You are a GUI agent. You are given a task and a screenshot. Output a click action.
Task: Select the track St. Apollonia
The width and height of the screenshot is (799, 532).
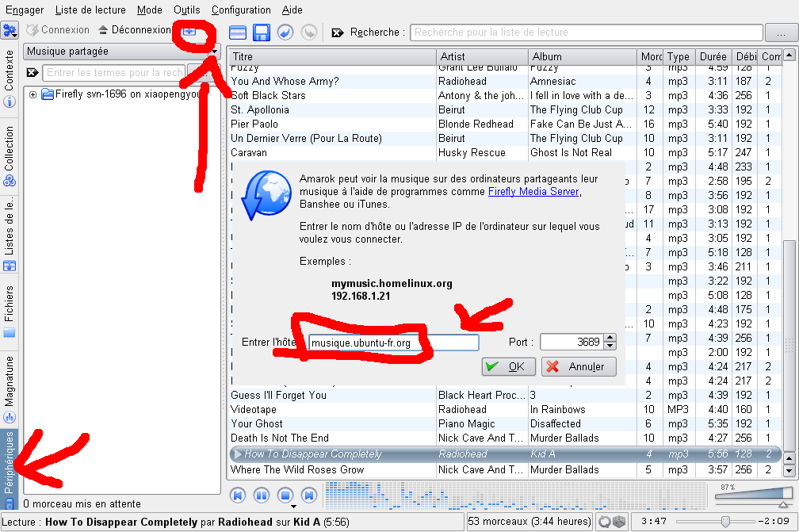[504, 109]
